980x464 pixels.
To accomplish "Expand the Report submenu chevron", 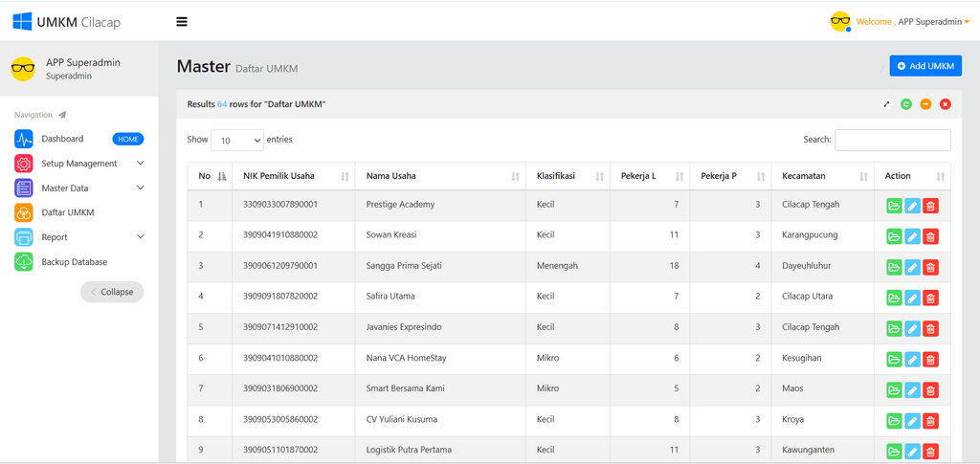I will [x=140, y=236].
